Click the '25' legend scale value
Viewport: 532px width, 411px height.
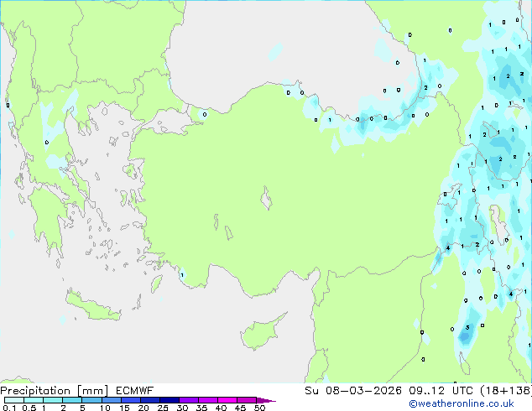(163, 408)
